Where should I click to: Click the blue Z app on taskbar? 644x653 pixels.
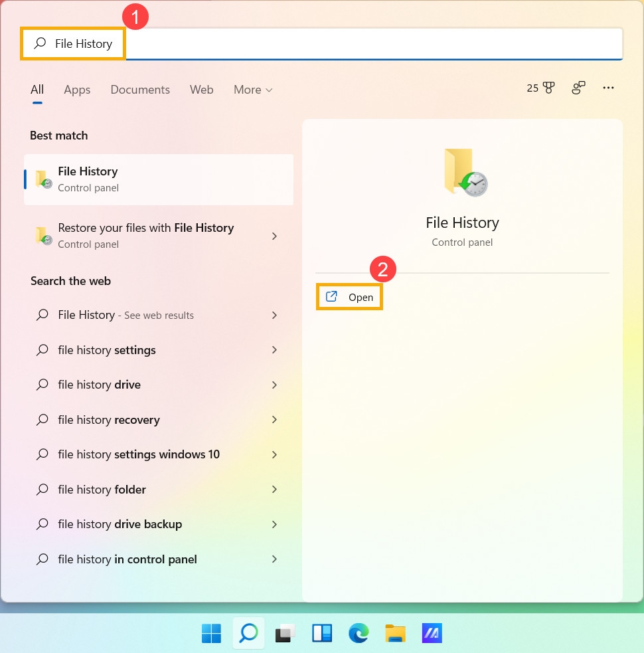click(x=432, y=633)
